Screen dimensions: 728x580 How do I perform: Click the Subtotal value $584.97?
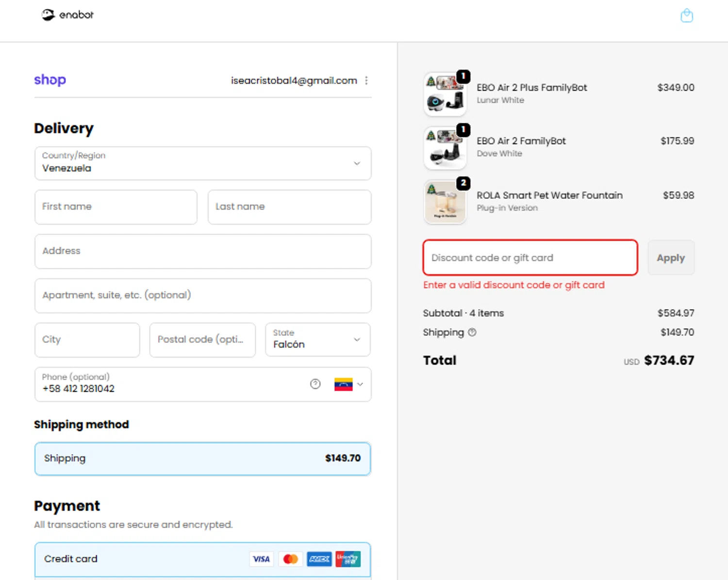[x=676, y=313]
